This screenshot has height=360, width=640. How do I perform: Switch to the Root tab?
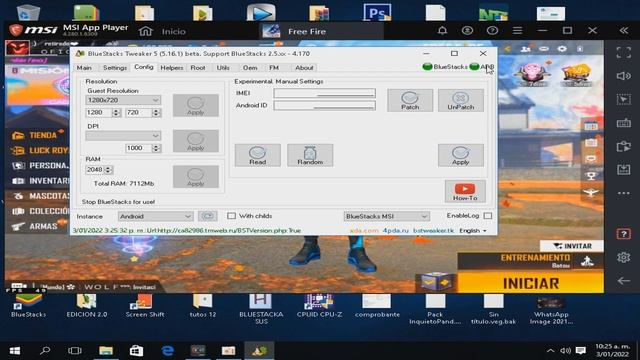(x=198, y=68)
